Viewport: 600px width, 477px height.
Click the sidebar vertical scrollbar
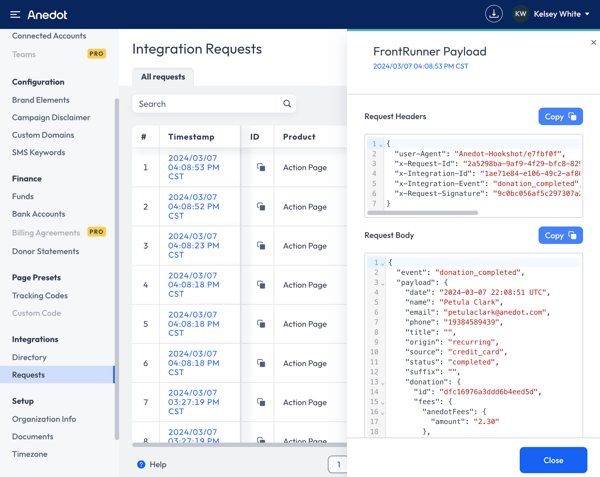coord(117,269)
